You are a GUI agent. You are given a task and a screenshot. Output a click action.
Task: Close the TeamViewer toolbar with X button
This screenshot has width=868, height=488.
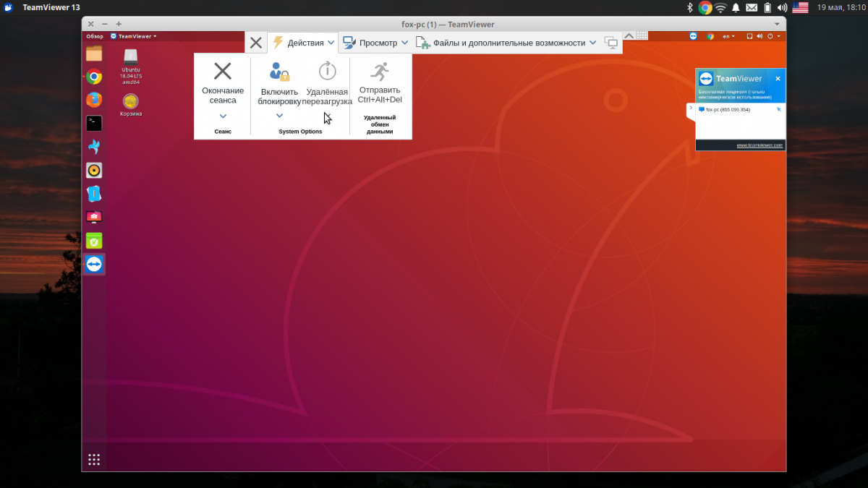click(x=256, y=43)
